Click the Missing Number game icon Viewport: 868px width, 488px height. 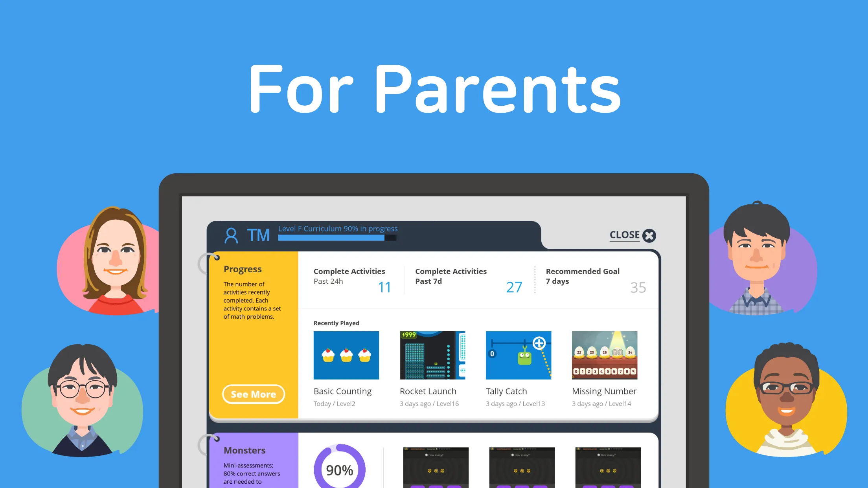pos(604,354)
